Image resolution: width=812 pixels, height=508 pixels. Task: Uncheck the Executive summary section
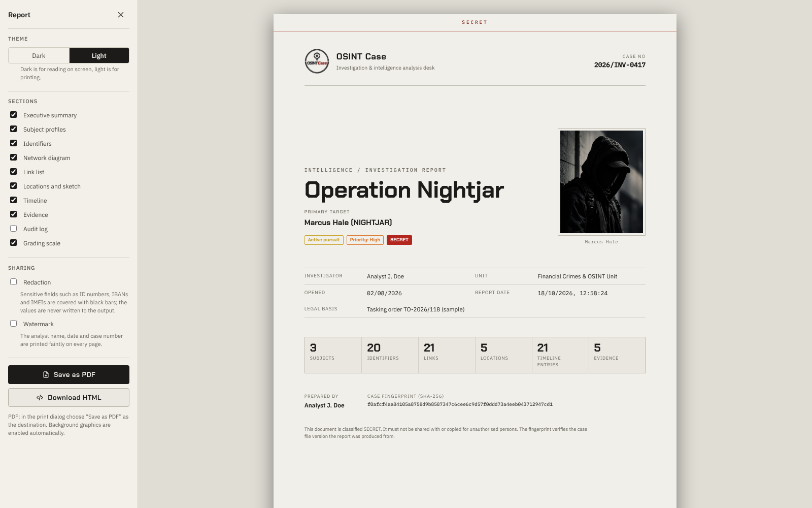(x=14, y=115)
